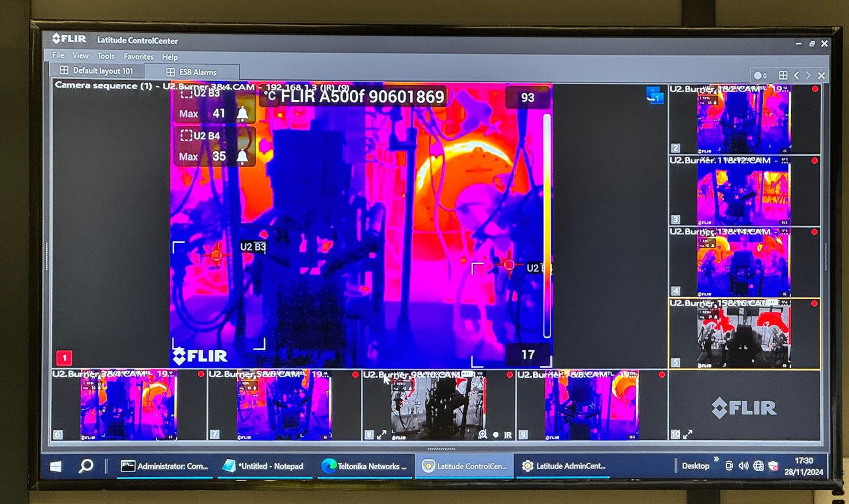This screenshot has width=849, height=504.
Task: Open the volume control in system tray
Action: (x=743, y=466)
